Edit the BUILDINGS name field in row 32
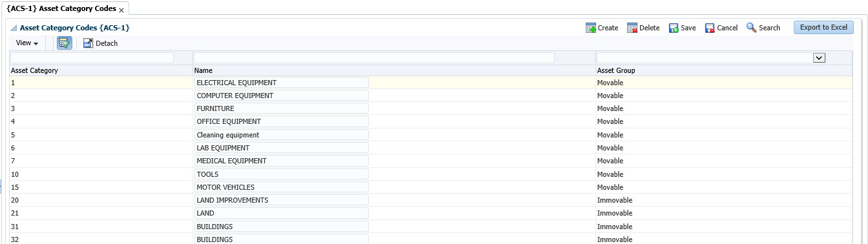Viewport: 868px width, 244px height. click(281, 239)
